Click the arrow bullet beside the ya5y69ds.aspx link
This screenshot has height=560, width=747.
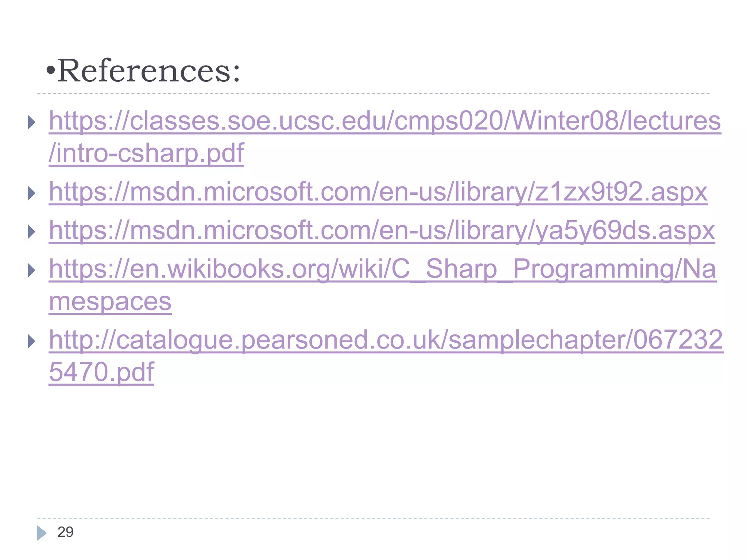(x=32, y=232)
